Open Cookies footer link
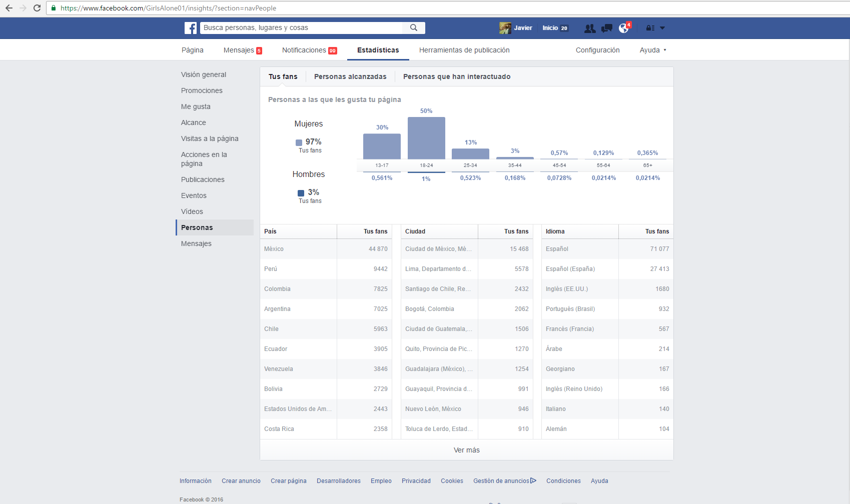 tap(452, 481)
